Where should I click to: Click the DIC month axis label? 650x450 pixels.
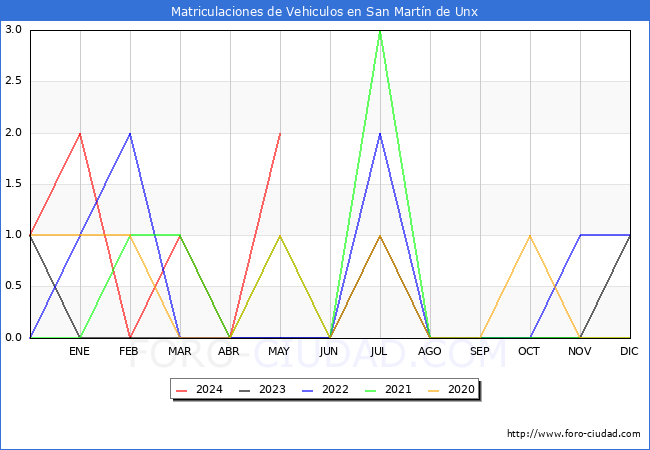tap(629, 351)
